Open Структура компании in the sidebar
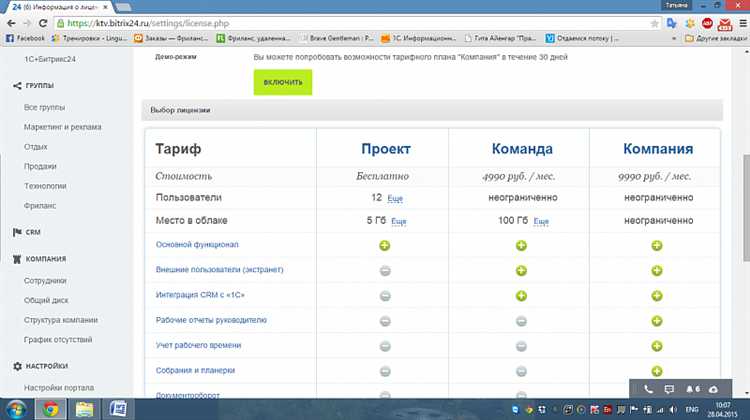 [x=61, y=320]
